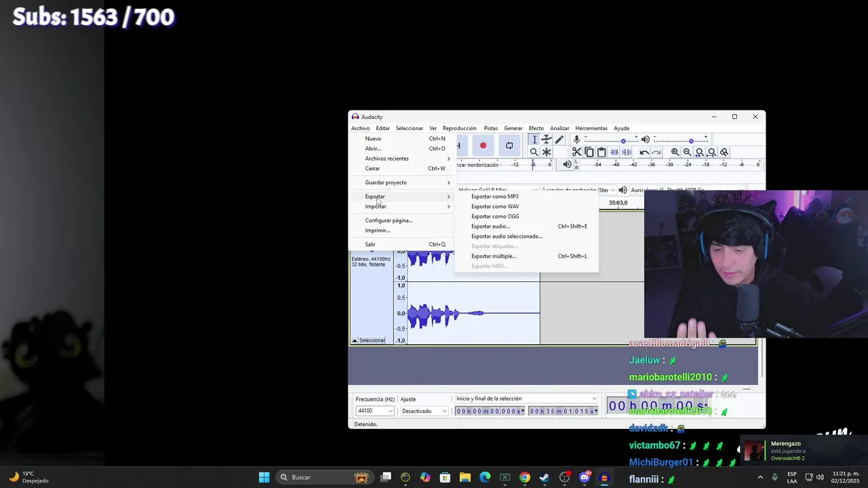Click the track Seleccionar button
Viewport: 868px width, 488px height.
[x=372, y=340]
